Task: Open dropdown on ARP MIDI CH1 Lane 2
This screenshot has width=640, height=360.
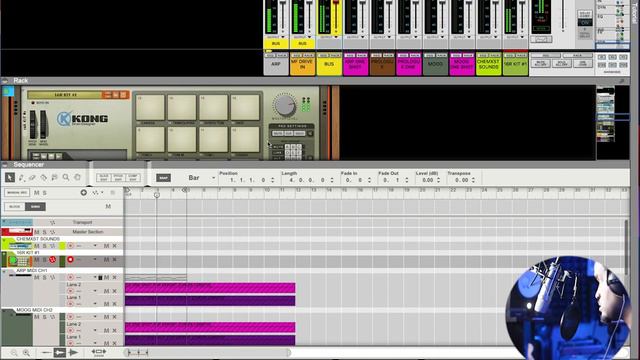Action: (95, 291)
